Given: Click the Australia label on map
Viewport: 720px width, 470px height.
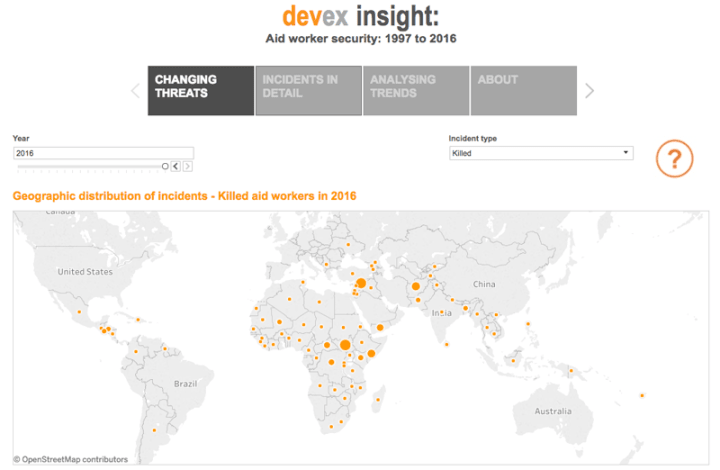Looking at the screenshot, I should pos(553,411).
